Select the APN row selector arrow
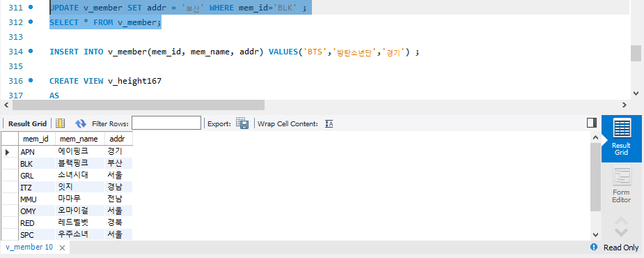 point(8,152)
